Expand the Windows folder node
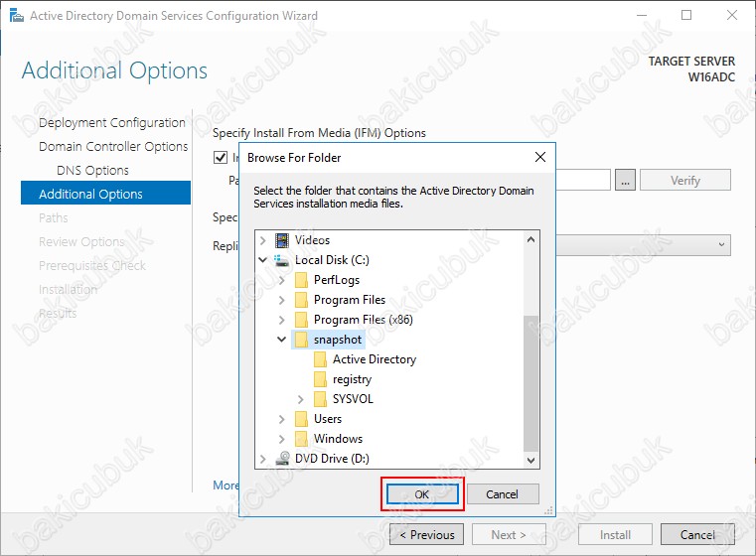 point(281,439)
